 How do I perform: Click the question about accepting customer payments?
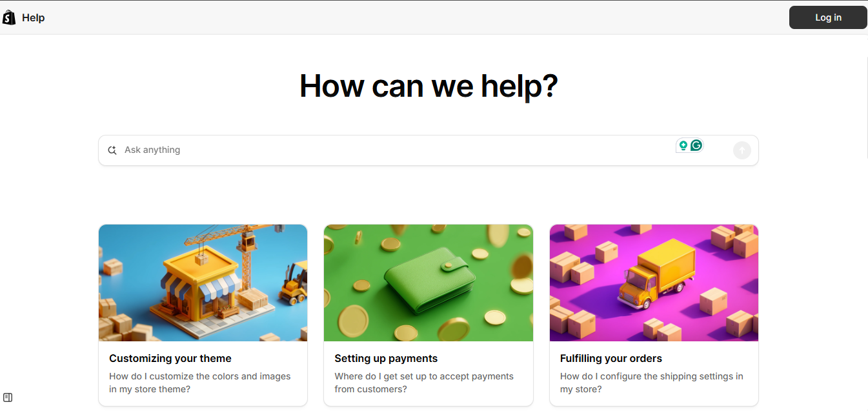(x=424, y=383)
